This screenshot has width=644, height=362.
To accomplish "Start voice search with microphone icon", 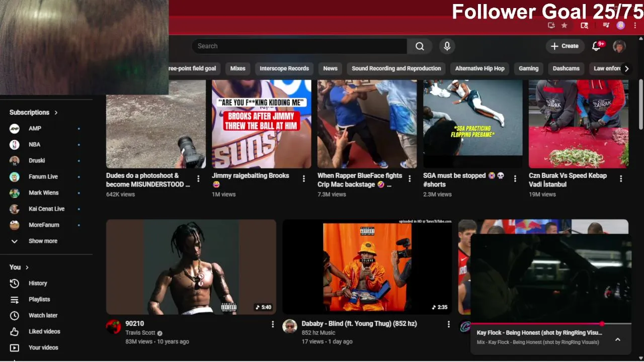I will coord(447,46).
